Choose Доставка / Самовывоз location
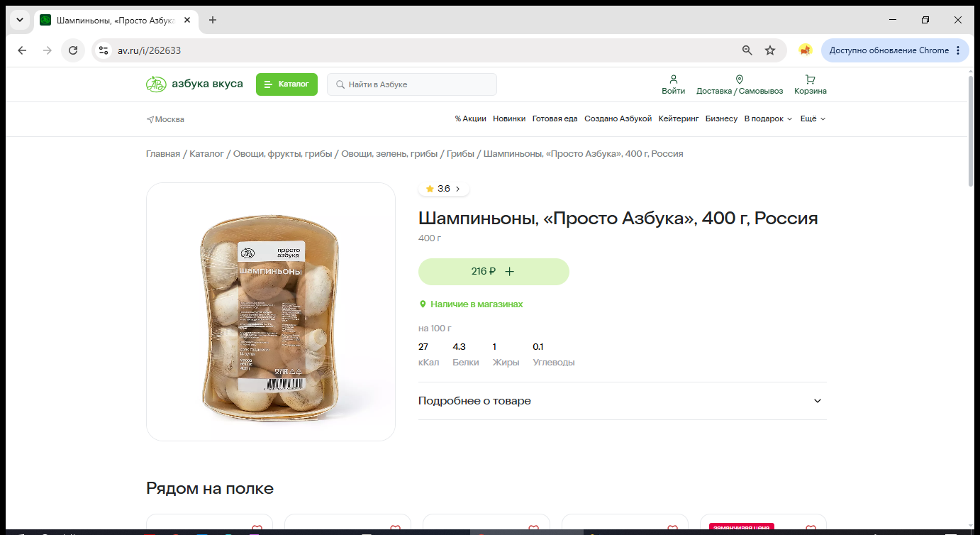This screenshot has height=535, width=980. tap(740, 84)
